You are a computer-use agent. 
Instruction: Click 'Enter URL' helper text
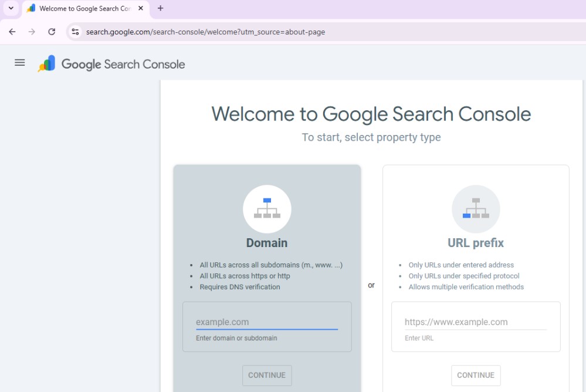coord(419,338)
